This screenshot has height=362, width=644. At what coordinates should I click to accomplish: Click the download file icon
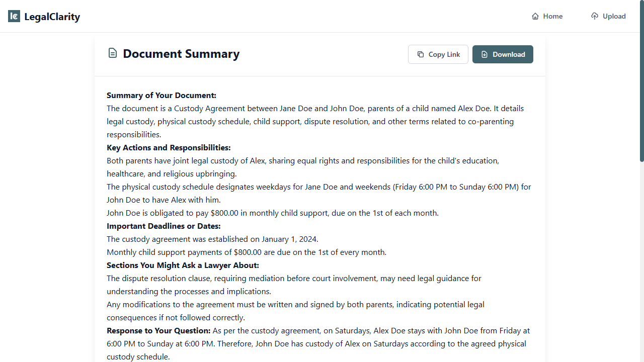[485, 54]
